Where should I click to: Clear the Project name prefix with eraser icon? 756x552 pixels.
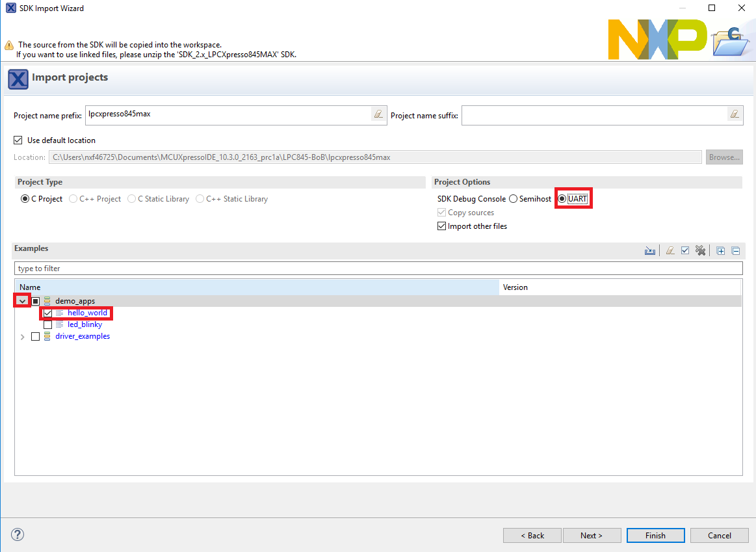coord(378,114)
